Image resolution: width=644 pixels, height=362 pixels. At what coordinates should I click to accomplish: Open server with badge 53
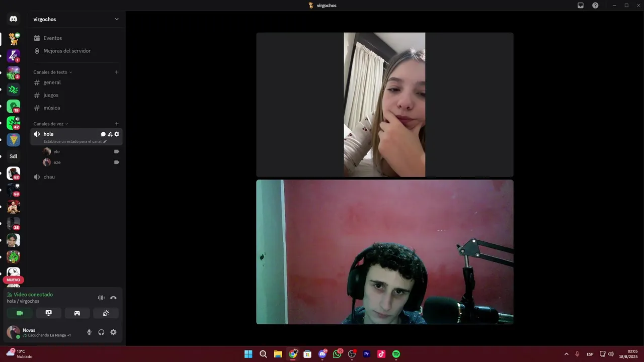(14, 190)
